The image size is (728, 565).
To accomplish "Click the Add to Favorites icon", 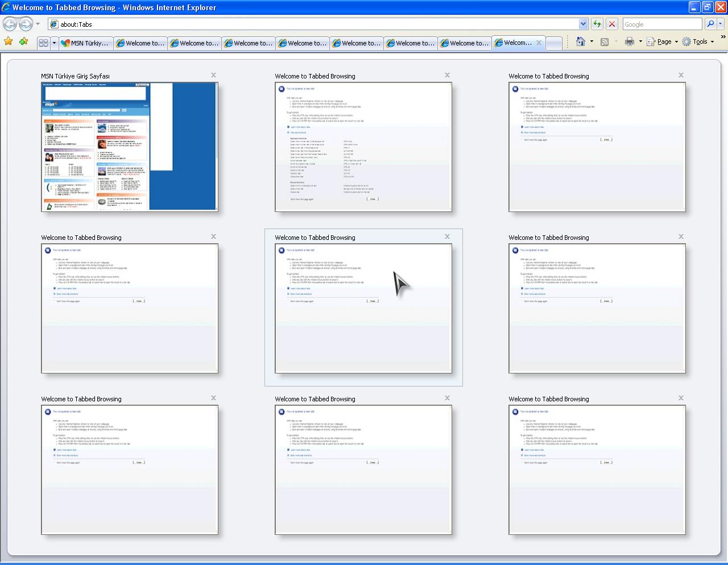I will (23, 41).
